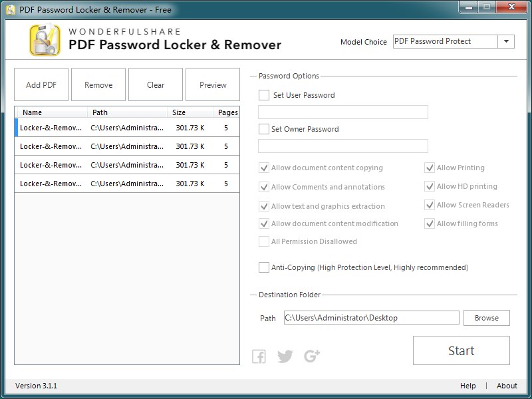Screen dimensions: 532x399
Task: Click the Start button
Action: pos(462,350)
